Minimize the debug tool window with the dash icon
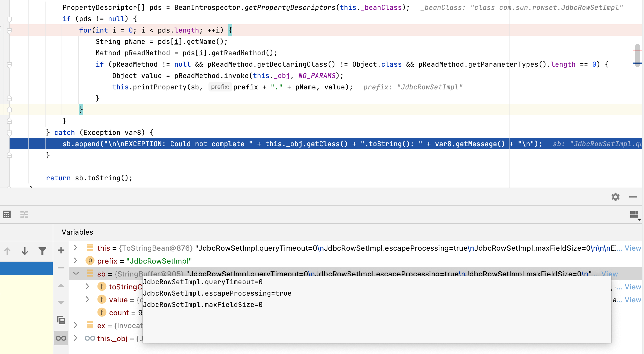This screenshot has height=354, width=644. [x=633, y=197]
